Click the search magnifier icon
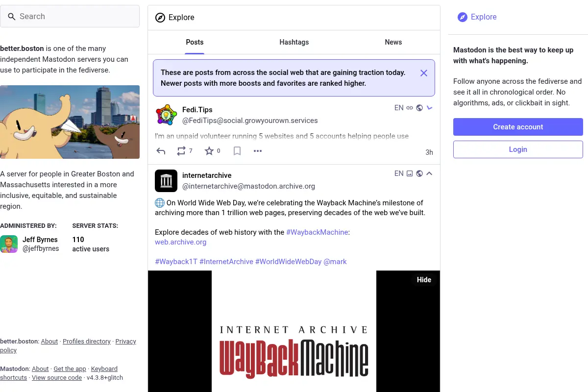Screen dimensions: 588x392 coord(12,17)
